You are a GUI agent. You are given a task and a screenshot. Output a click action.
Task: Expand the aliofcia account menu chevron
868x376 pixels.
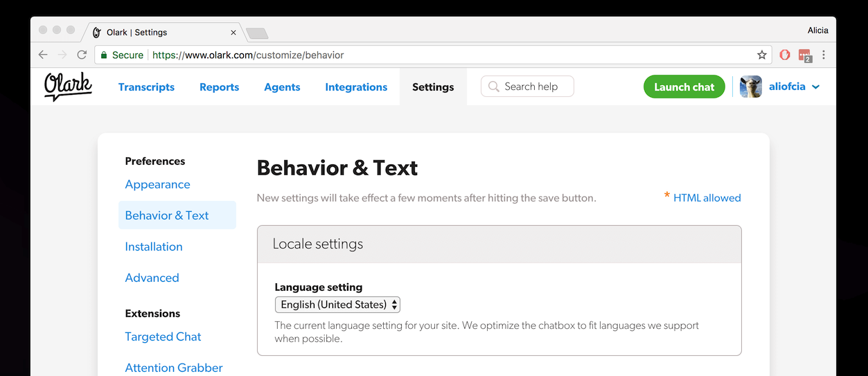pyautogui.click(x=816, y=87)
